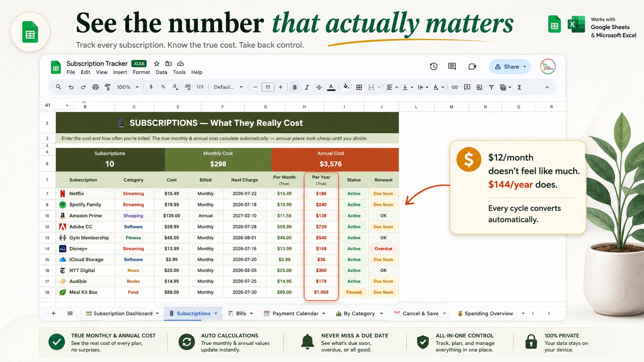Open the Borders tool
Image resolution: width=644 pixels, height=362 pixels.
point(359,87)
